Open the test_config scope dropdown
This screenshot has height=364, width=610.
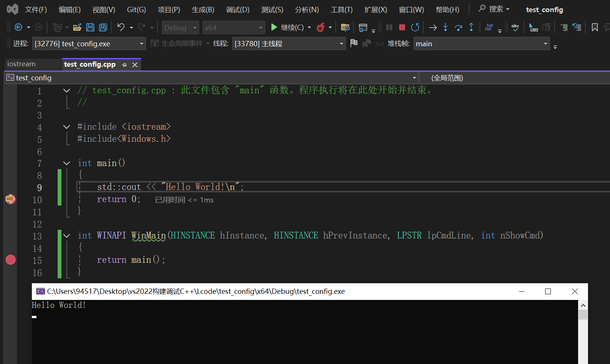coord(211,78)
